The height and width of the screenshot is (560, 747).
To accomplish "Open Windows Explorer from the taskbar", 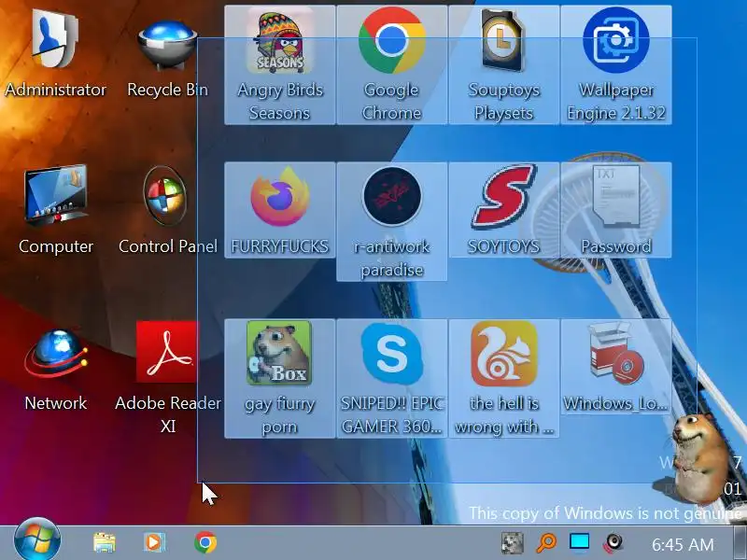I will [105, 542].
